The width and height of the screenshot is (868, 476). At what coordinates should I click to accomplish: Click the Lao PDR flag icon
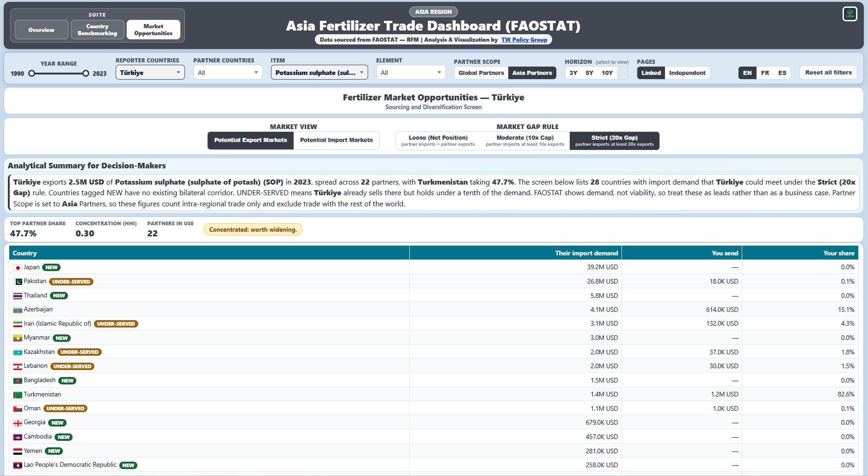point(18,465)
